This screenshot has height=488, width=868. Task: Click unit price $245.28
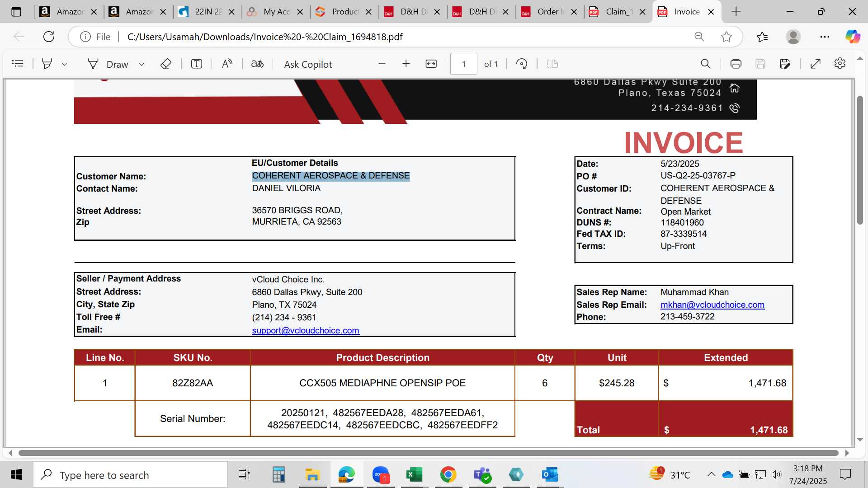tap(617, 383)
